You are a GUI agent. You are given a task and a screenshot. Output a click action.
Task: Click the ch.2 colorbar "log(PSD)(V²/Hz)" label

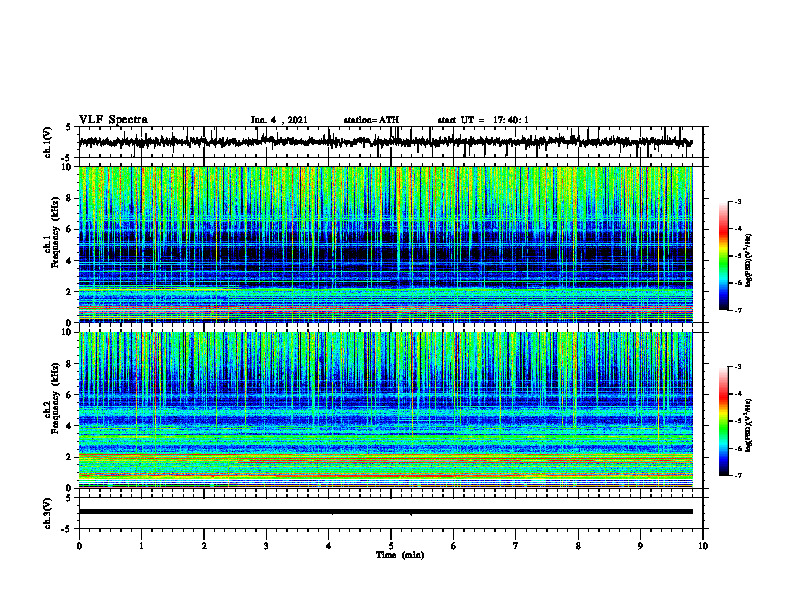749,424
